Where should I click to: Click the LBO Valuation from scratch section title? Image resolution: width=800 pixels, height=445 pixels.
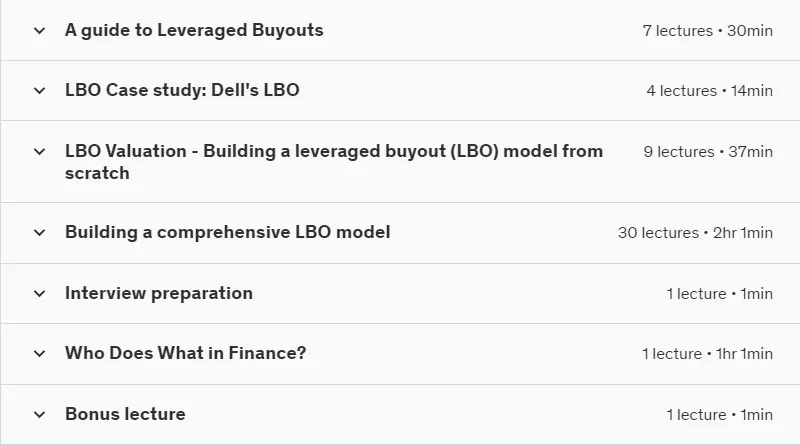tap(334, 162)
